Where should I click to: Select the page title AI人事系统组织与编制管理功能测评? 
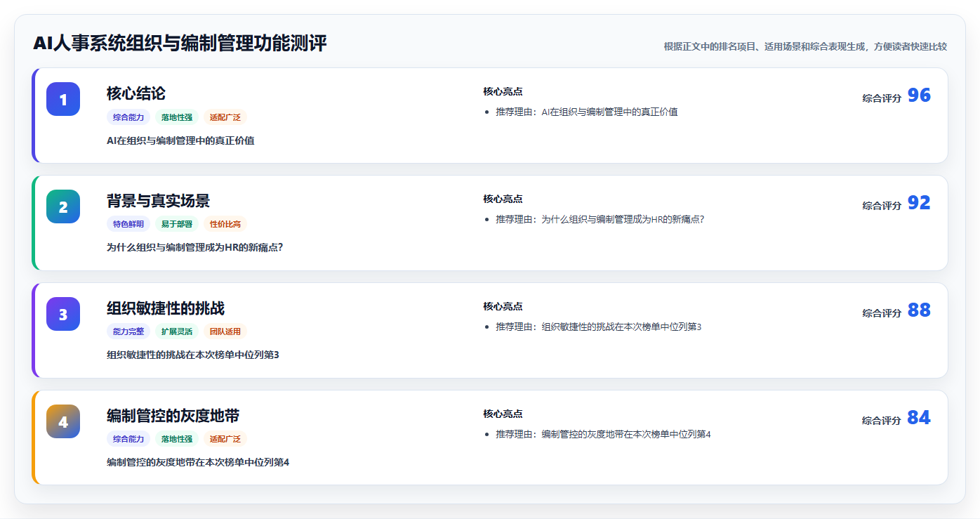click(x=180, y=44)
